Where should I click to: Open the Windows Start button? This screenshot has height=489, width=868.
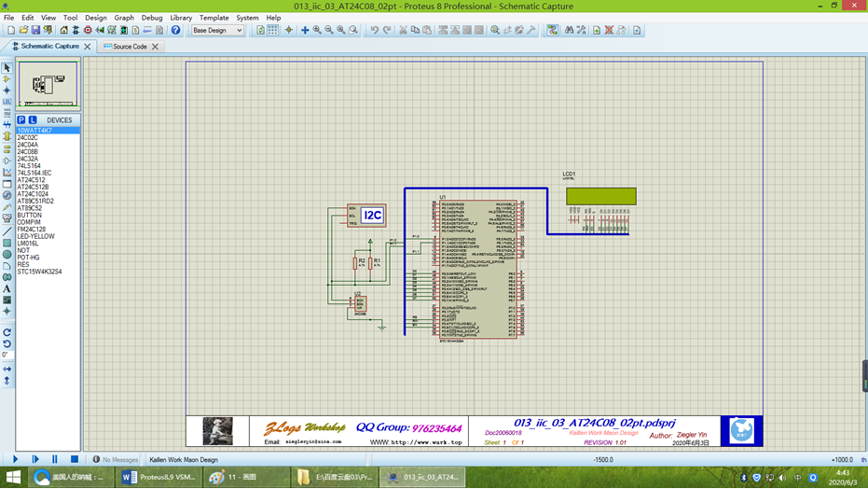coord(13,478)
